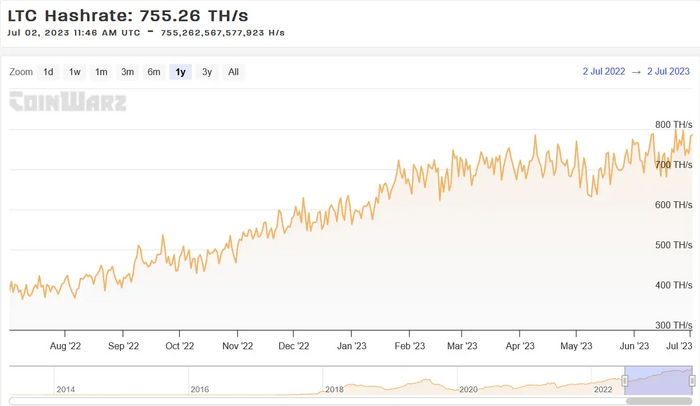
Task: Select the 1m zoom button
Action: click(101, 72)
